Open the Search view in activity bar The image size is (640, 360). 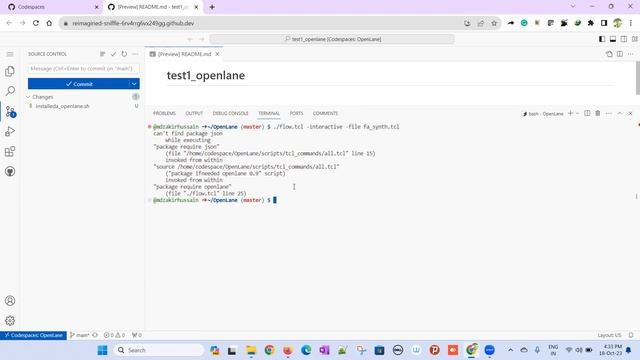tap(10, 91)
